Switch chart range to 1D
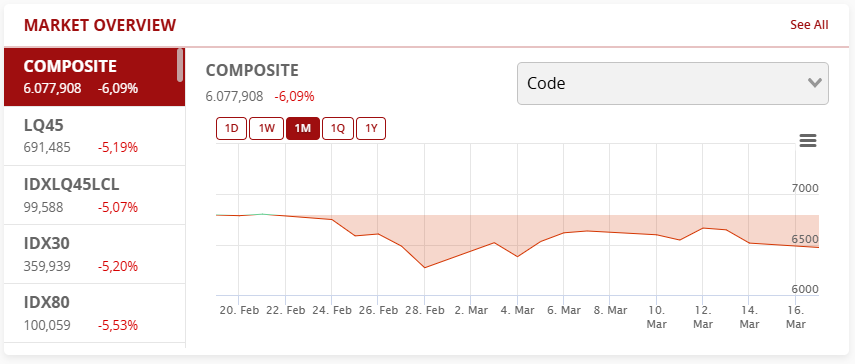The height and width of the screenshot is (364, 855). tap(232, 129)
